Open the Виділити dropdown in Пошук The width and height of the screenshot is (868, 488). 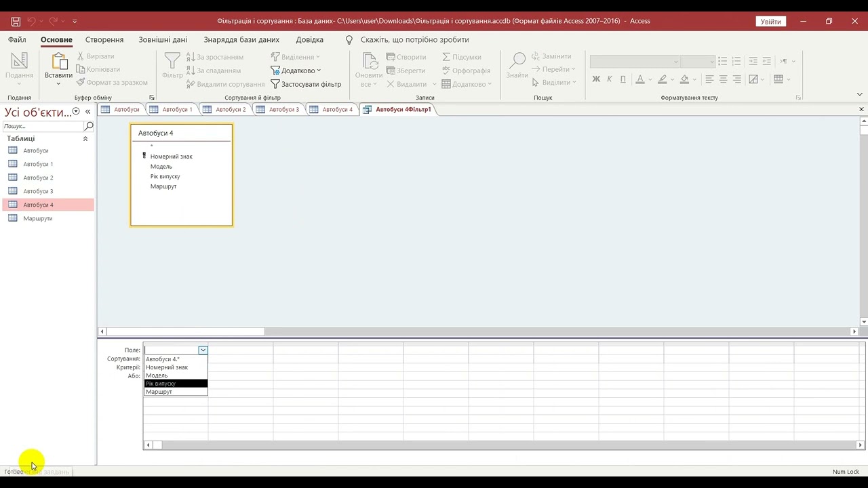click(x=553, y=82)
